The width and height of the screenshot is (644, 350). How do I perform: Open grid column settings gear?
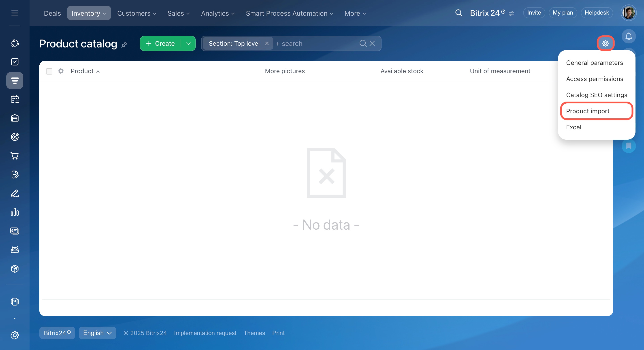(61, 71)
